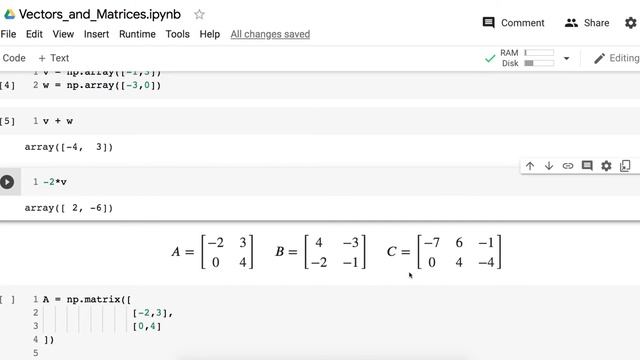Open the File menu

8,34
